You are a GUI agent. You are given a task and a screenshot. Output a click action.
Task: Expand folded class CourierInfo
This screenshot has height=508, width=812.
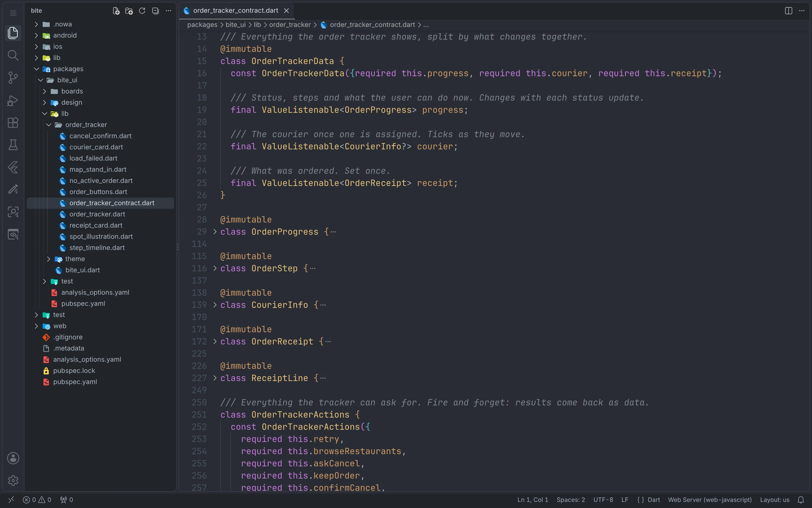click(215, 305)
